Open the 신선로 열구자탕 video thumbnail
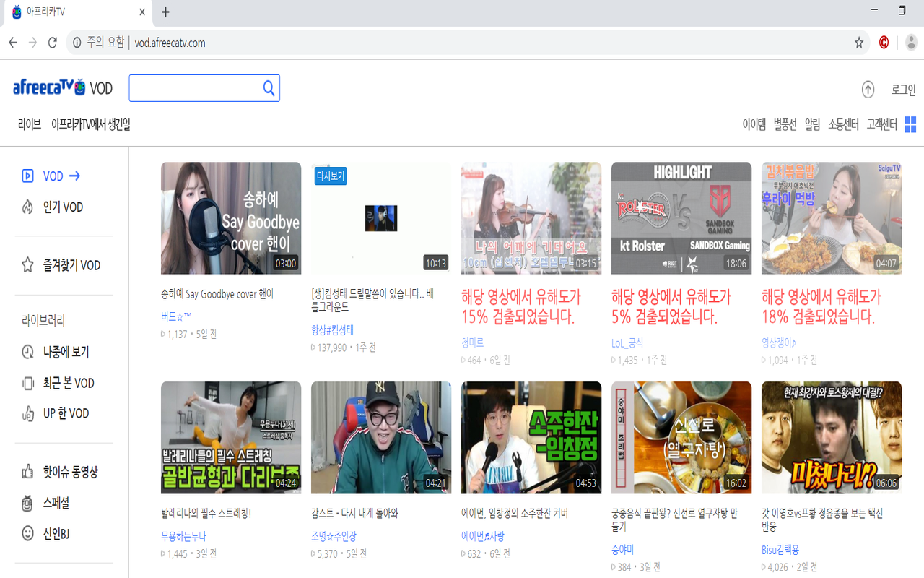The width and height of the screenshot is (924, 578). [x=681, y=438]
